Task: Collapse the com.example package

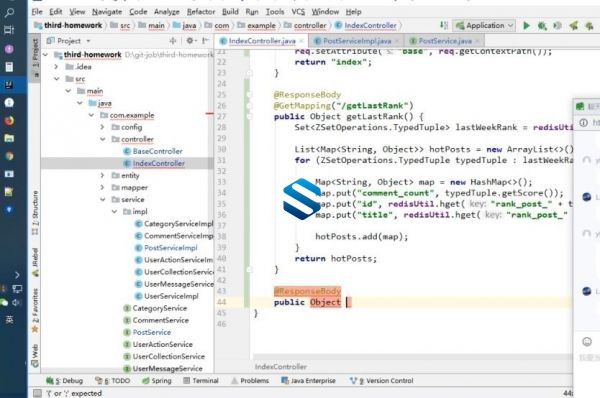Action: tap(91, 115)
